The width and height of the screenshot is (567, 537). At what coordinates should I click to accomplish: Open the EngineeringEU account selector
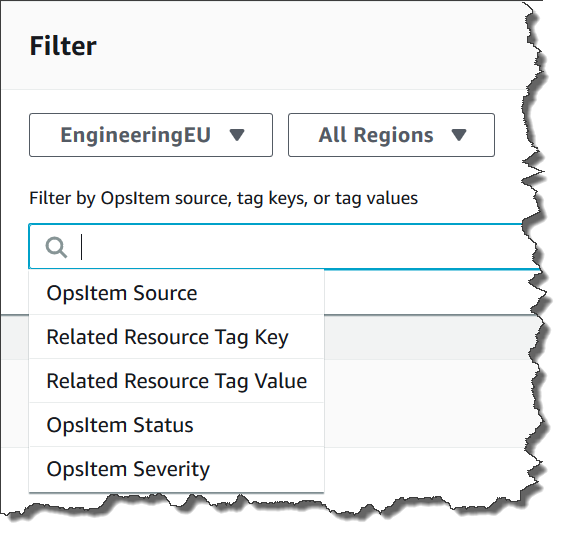151,135
